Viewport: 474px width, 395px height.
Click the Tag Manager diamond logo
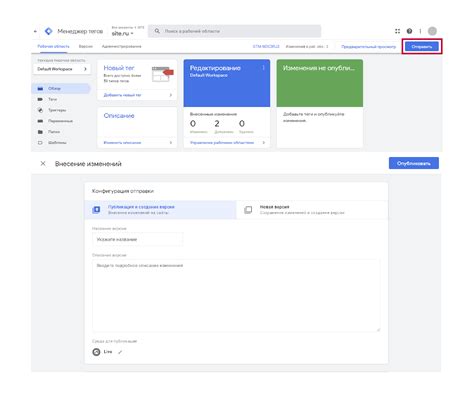(49, 31)
